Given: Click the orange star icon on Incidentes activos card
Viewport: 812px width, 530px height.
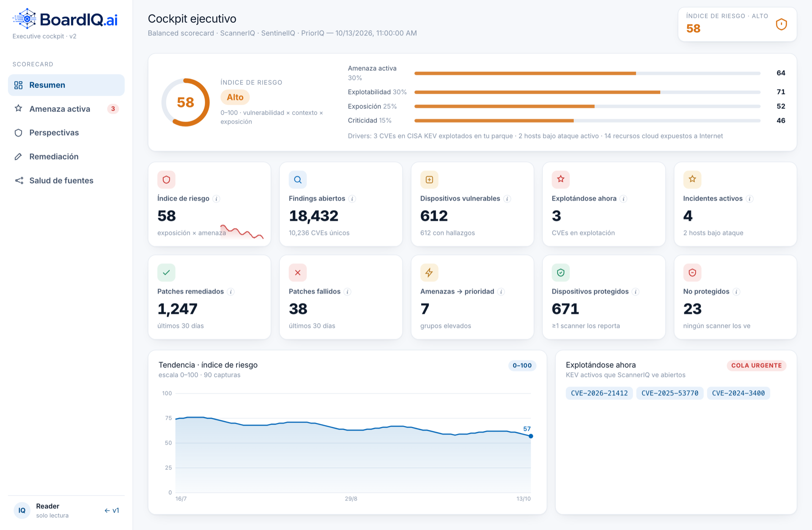Looking at the screenshot, I should pyautogui.click(x=692, y=180).
